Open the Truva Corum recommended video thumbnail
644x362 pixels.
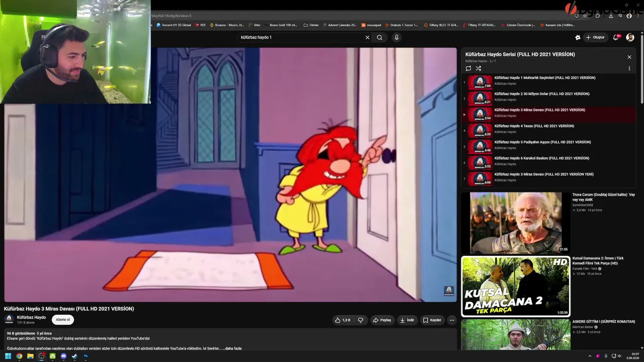coord(516,222)
